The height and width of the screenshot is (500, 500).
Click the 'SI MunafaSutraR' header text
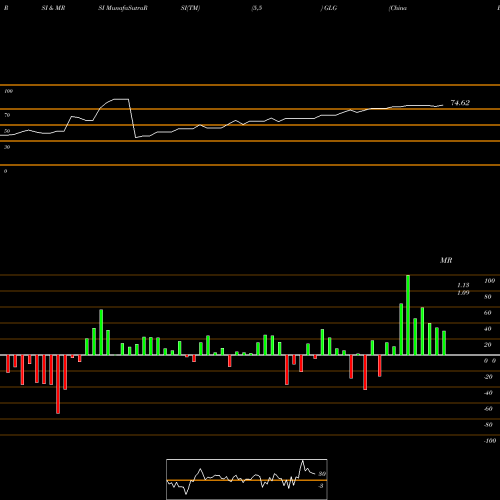click(x=123, y=8)
